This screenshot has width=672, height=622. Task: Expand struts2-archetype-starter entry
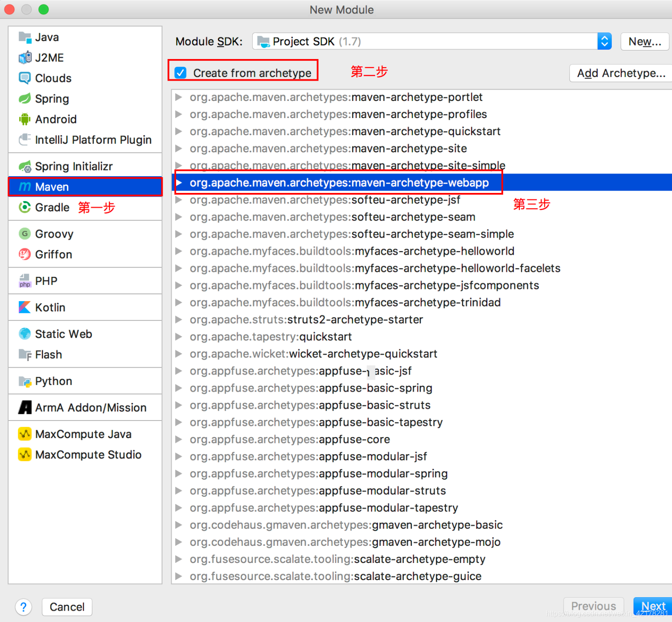(x=179, y=320)
